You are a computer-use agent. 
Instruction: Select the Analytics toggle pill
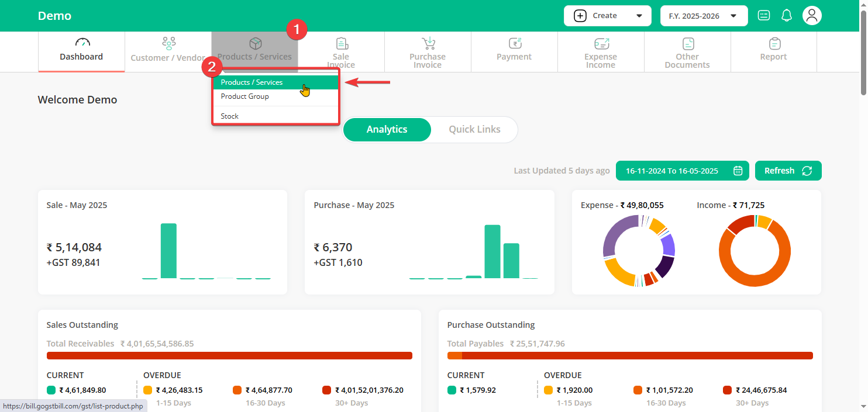click(387, 130)
